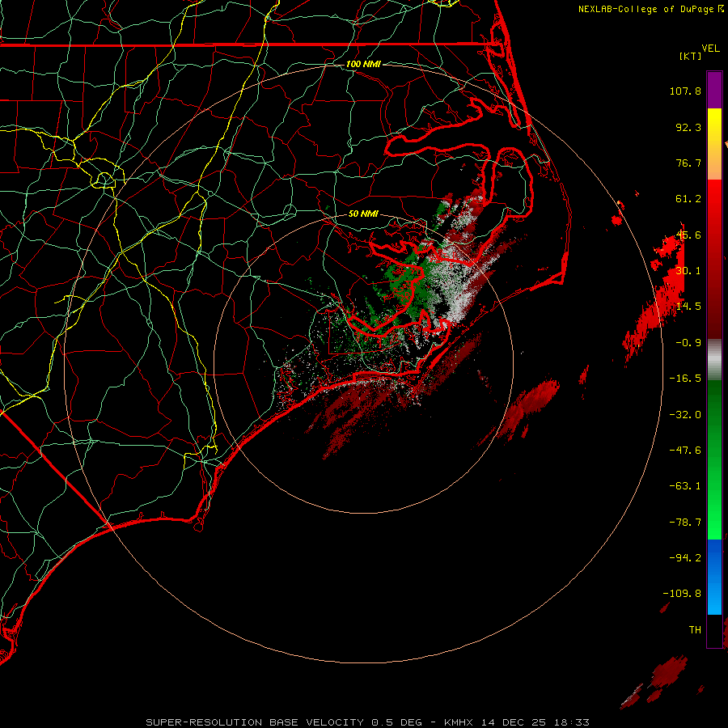Select the 92.3 scale value
Image resolution: width=728 pixels, height=728 pixels.
pos(688,127)
